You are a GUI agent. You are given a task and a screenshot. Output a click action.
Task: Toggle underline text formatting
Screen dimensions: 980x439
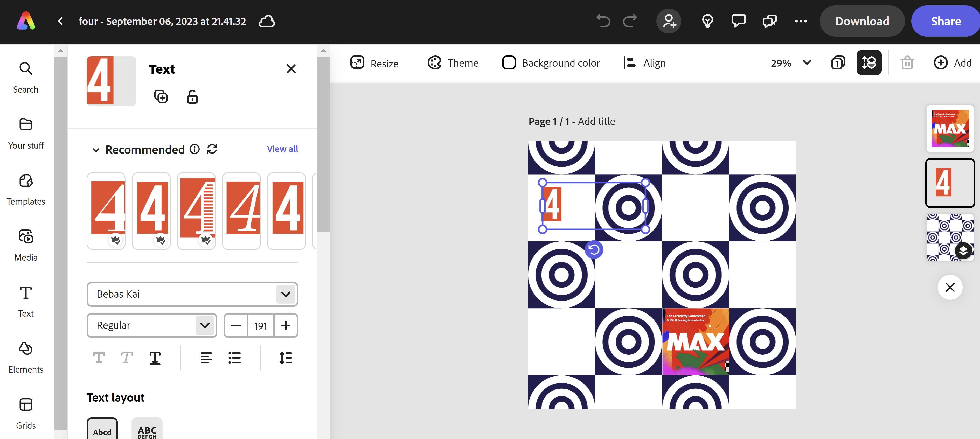coord(155,358)
